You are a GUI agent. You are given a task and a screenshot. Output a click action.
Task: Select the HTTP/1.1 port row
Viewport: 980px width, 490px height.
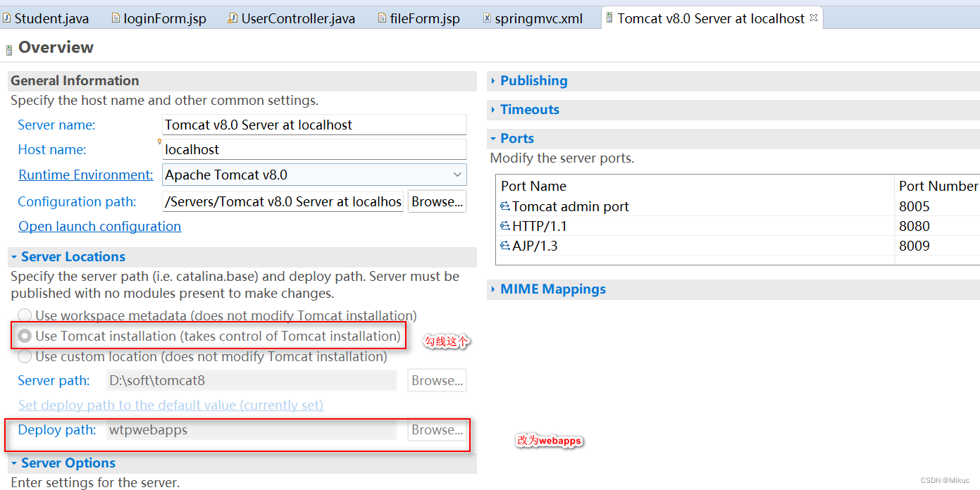[x=738, y=226]
